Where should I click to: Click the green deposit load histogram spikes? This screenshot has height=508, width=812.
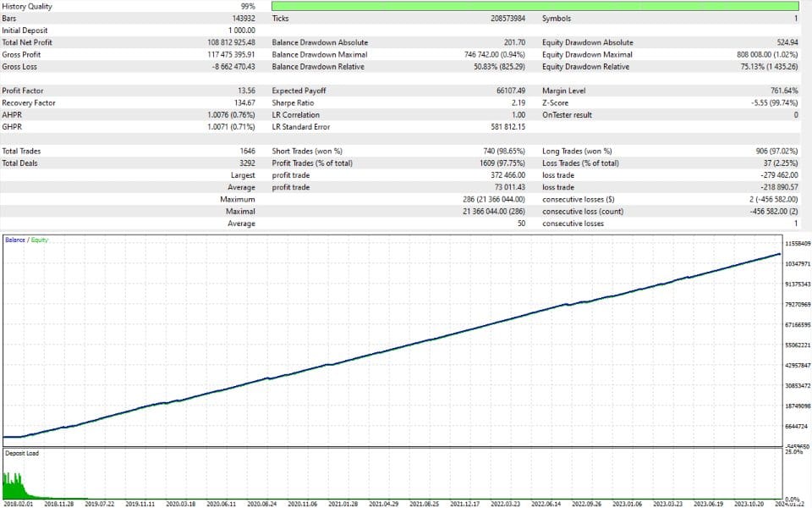(x=15, y=488)
